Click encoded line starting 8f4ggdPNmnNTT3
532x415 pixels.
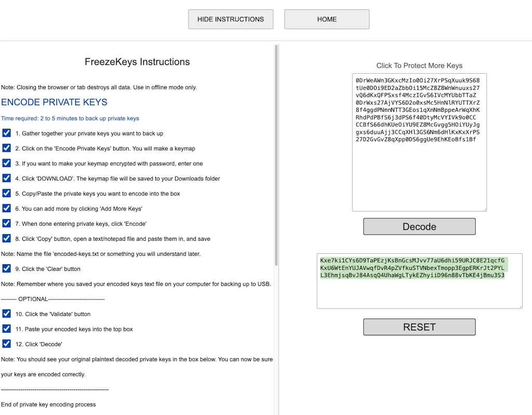coord(418,110)
